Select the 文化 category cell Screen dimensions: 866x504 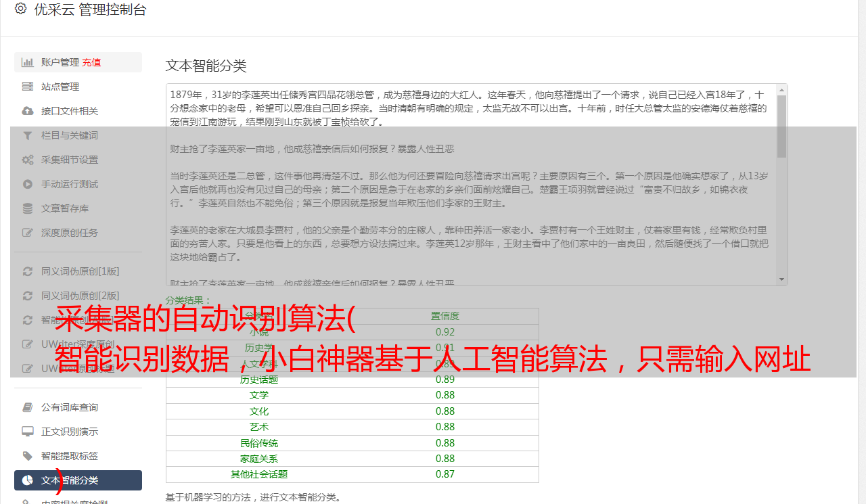259,411
